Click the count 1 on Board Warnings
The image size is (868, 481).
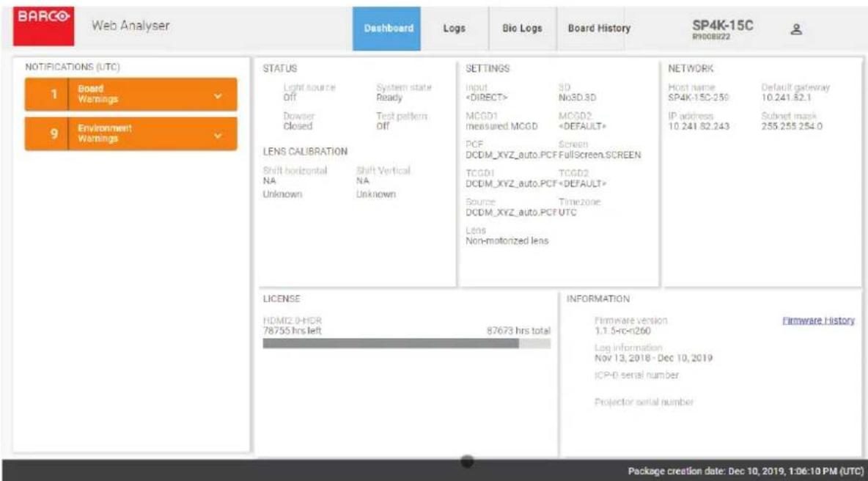tap(54, 94)
